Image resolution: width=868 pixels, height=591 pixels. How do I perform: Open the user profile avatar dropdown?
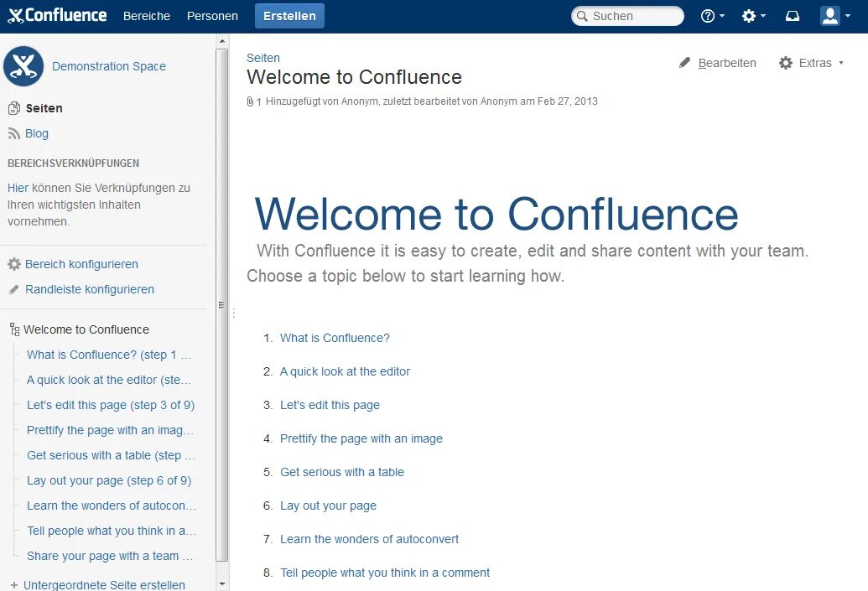tap(830, 15)
